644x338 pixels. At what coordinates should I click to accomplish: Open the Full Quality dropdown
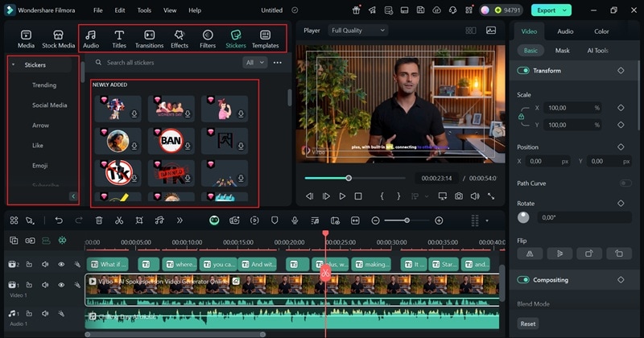click(x=358, y=31)
